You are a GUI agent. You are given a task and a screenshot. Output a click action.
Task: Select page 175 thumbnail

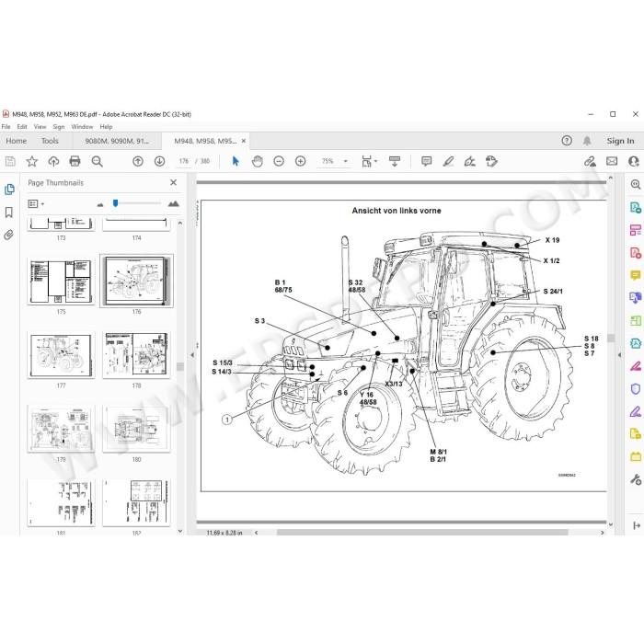[61, 282]
